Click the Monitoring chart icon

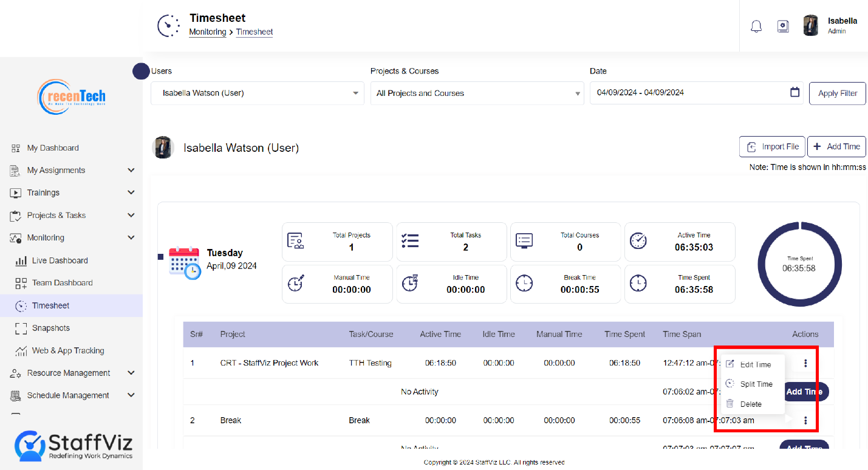point(16,238)
